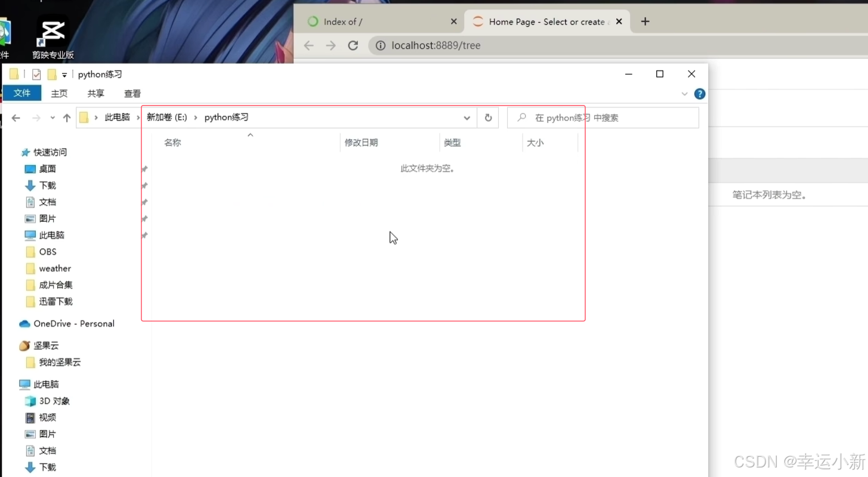The width and height of the screenshot is (868, 477).
Task: Refresh the python练习 folder
Action: 488,118
